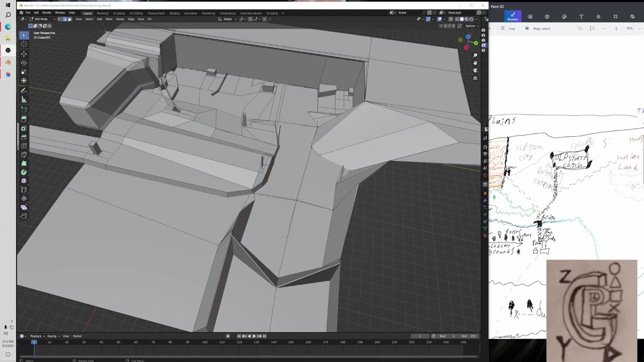Select the Edge Slide tool
Viewport: 644px width, 362px height.
coord(24,190)
